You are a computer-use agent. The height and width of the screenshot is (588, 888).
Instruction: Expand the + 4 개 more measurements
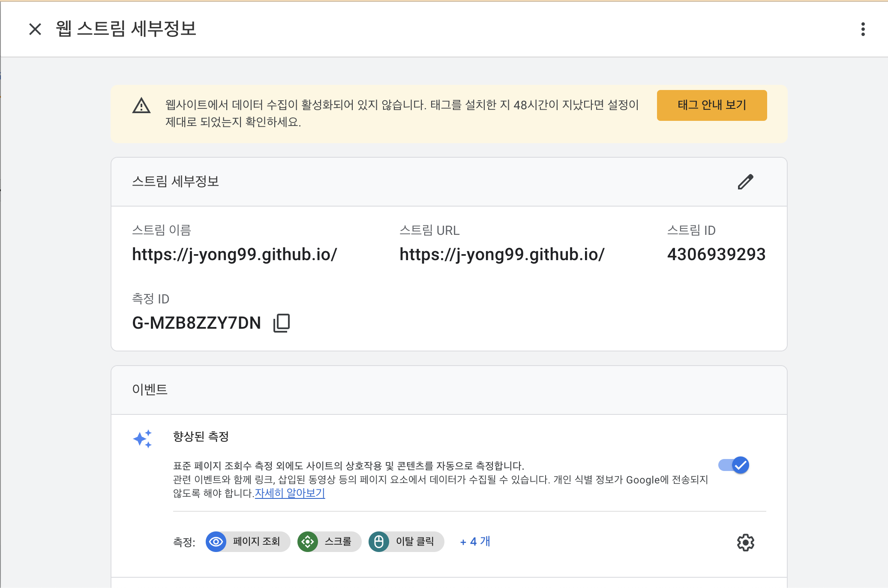tap(475, 542)
